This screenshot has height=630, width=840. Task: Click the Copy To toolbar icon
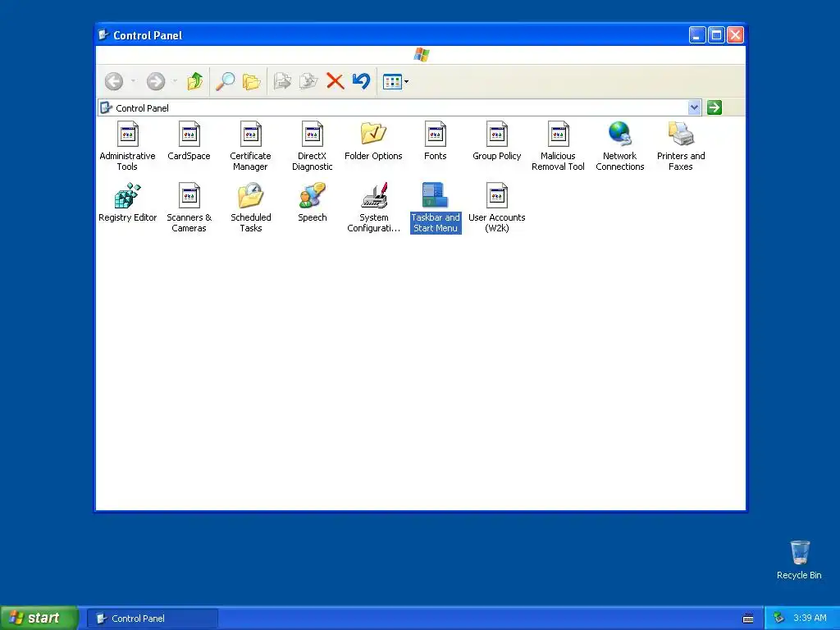pos(308,81)
